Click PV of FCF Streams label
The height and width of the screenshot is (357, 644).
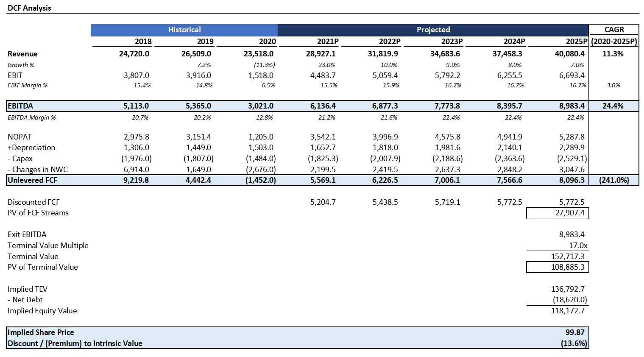point(38,213)
